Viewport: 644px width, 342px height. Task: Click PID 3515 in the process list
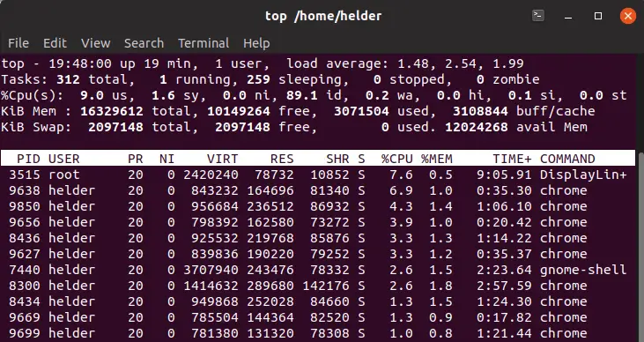click(x=25, y=175)
